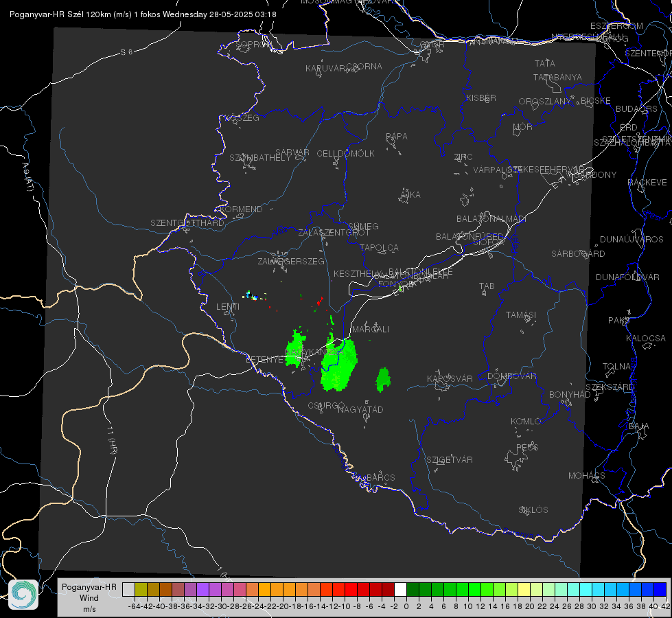Click the 'Poganyvar-HR Wind m/s' legend title

pyautogui.click(x=89, y=598)
